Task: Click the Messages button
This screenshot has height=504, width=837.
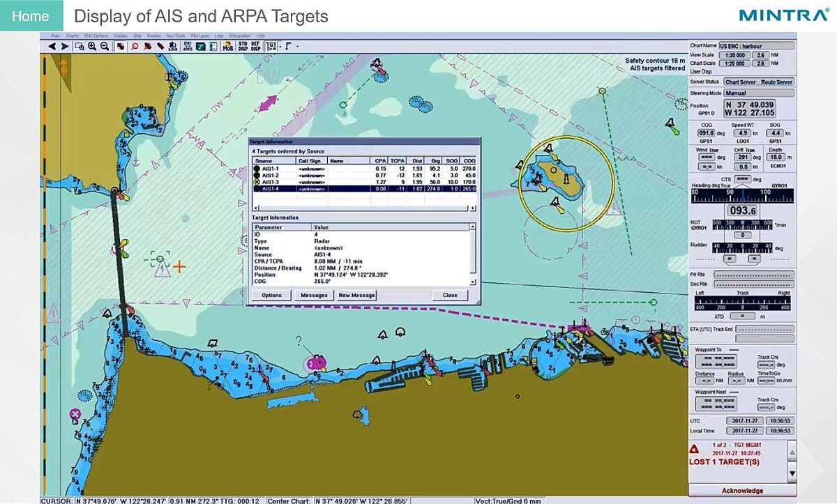Action: 314,295
